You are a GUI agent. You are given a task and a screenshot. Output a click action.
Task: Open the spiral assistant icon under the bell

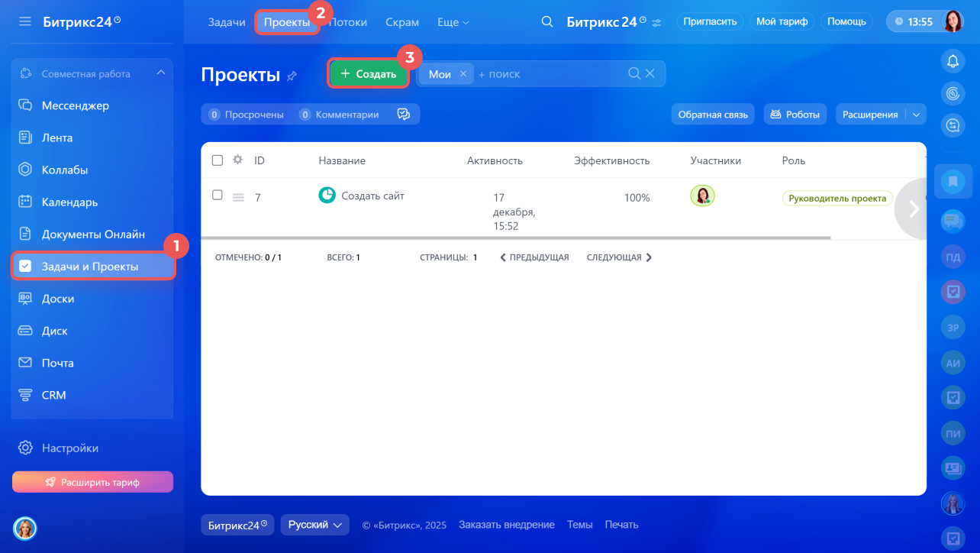pos(953,93)
